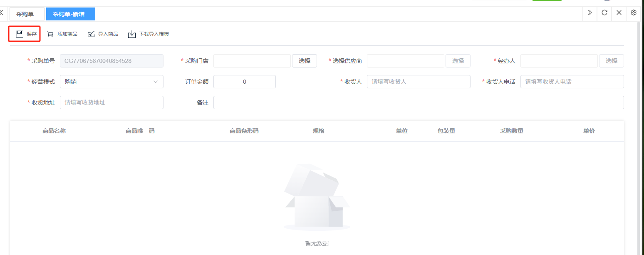The width and height of the screenshot is (644, 255).
Task: Click the Save (保存) floppy disk icon
Action: (20, 34)
